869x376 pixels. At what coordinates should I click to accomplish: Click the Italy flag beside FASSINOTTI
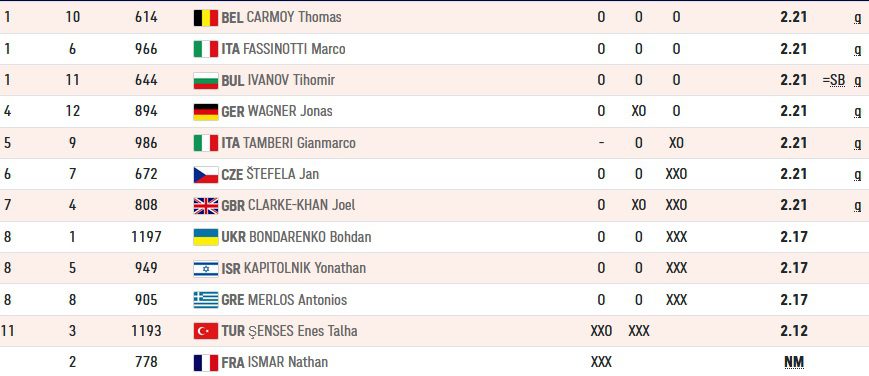pos(206,49)
